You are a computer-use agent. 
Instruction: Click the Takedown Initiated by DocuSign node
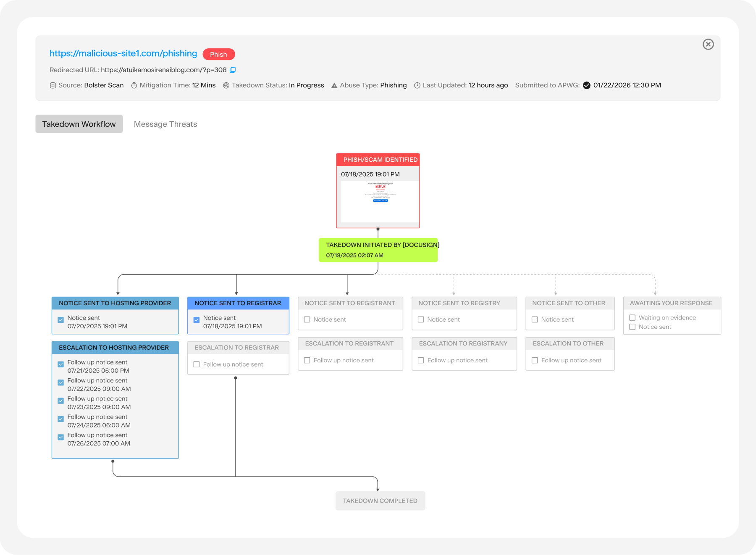(x=378, y=250)
